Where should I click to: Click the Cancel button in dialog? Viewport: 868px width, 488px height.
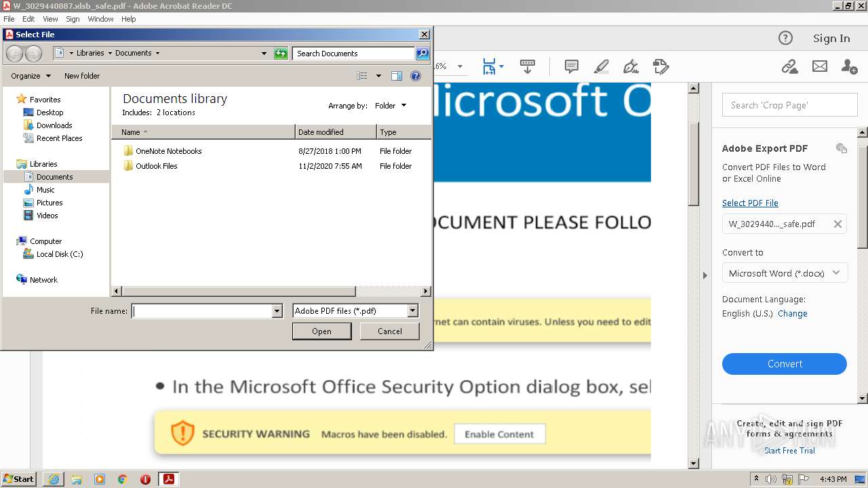tap(389, 331)
